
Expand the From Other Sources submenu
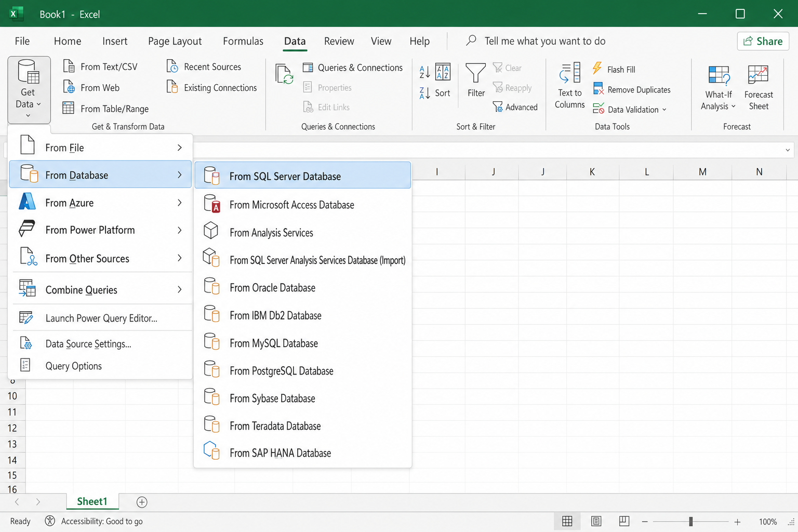(x=101, y=258)
